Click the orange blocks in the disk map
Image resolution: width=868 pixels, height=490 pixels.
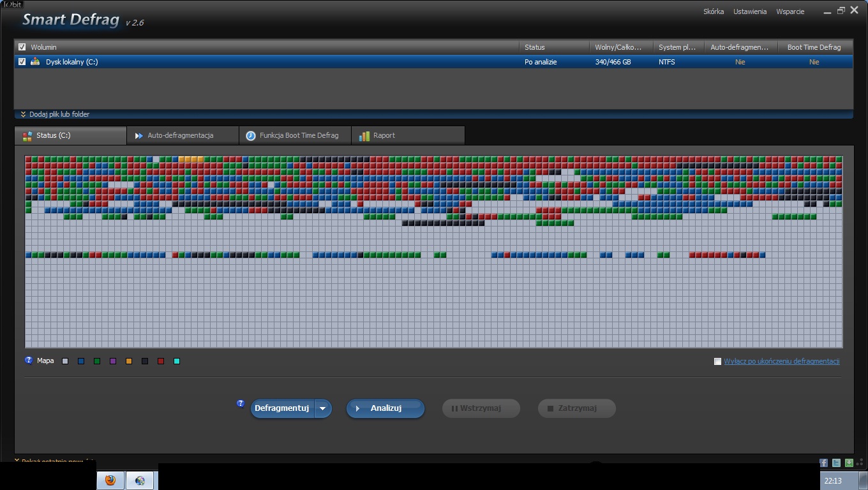(x=191, y=160)
